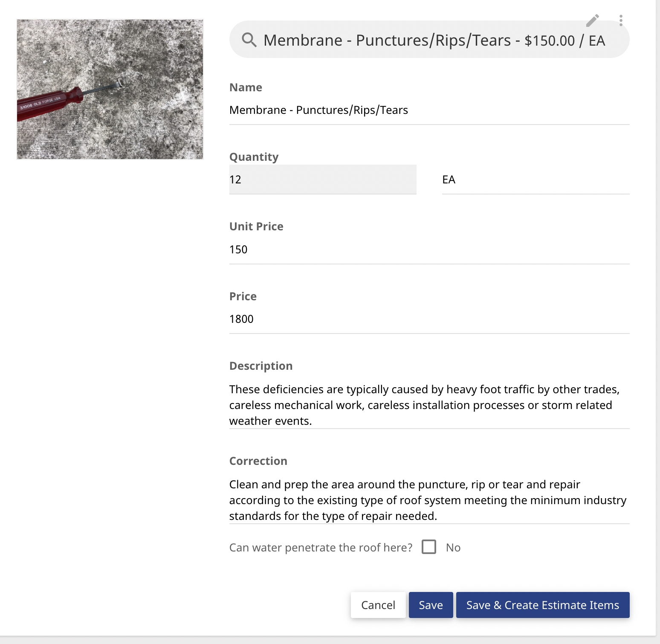Click the Can water penetrate question label

point(321,548)
